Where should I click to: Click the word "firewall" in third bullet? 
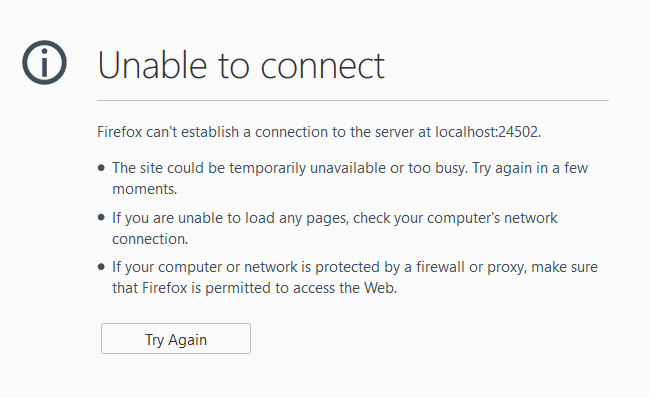click(x=440, y=267)
